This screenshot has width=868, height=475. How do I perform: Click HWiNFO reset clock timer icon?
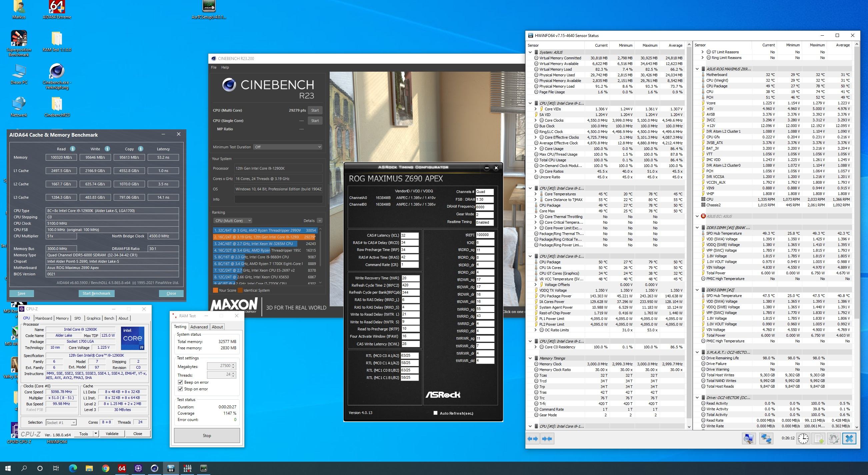tap(803, 439)
